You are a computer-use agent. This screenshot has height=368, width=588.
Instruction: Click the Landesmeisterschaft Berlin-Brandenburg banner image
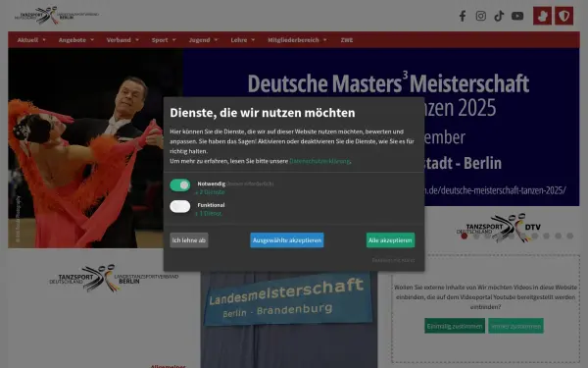(x=289, y=319)
